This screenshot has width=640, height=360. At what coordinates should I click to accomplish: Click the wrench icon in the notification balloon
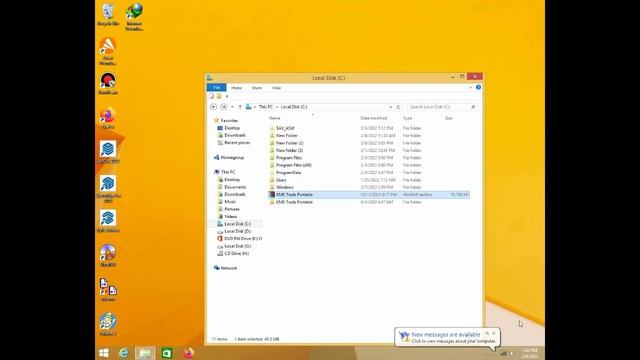point(487,333)
